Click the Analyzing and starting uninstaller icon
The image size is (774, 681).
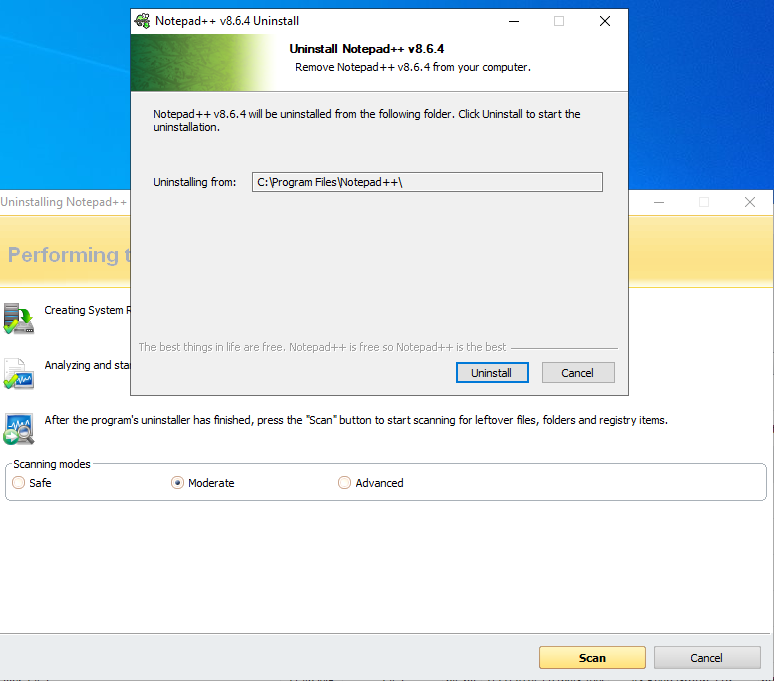pyautogui.click(x=18, y=374)
